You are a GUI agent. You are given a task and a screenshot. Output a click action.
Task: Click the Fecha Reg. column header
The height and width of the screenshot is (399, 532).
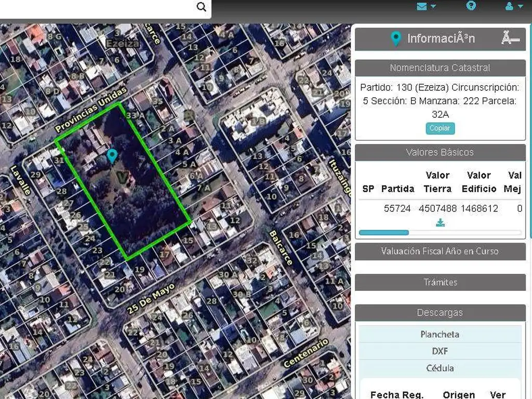coord(397,395)
